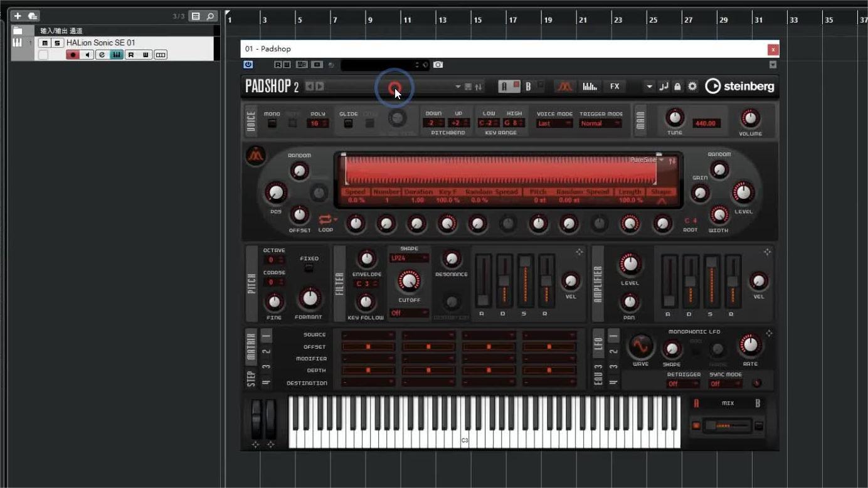This screenshot has width=868, height=488.
Task: Mute the HALion Sonic SE 01 track
Action: click(x=44, y=43)
